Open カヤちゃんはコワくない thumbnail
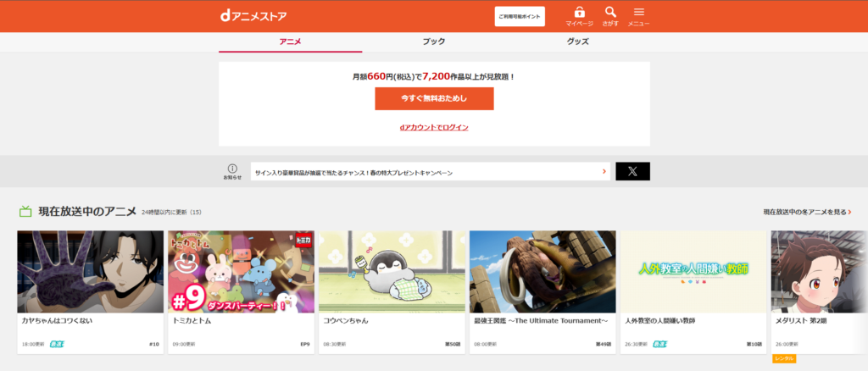 pyautogui.click(x=90, y=271)
